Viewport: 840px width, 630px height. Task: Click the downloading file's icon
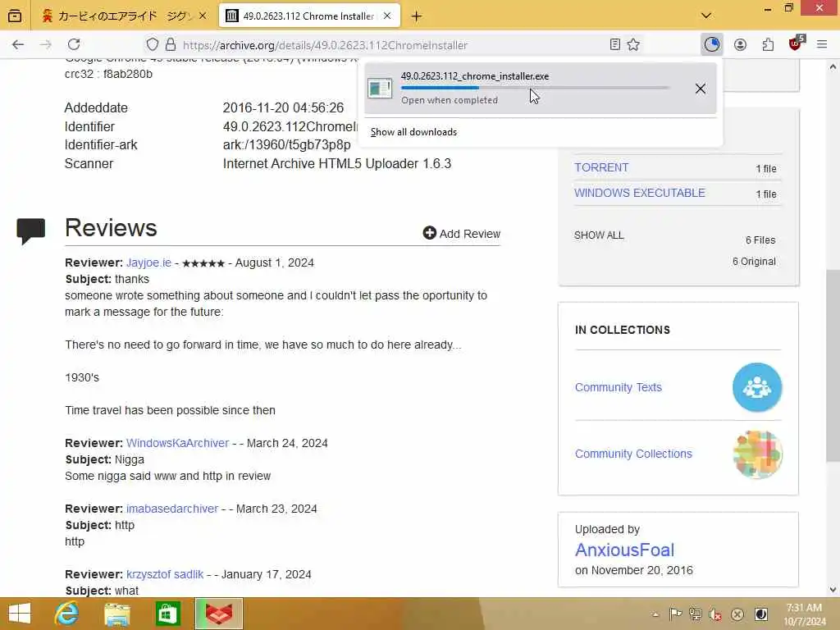tap(380, 89)
